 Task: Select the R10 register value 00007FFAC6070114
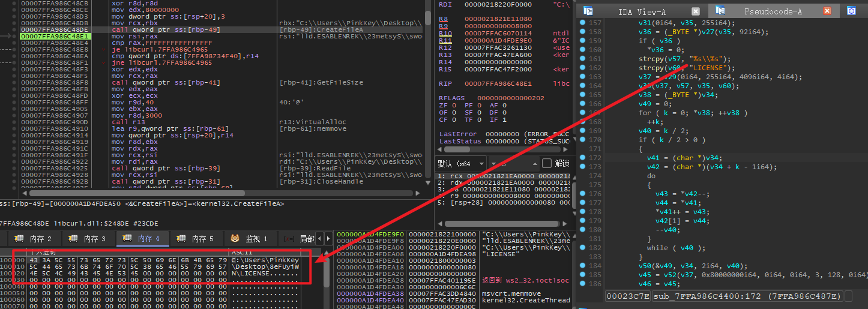(x=498, y=34)
